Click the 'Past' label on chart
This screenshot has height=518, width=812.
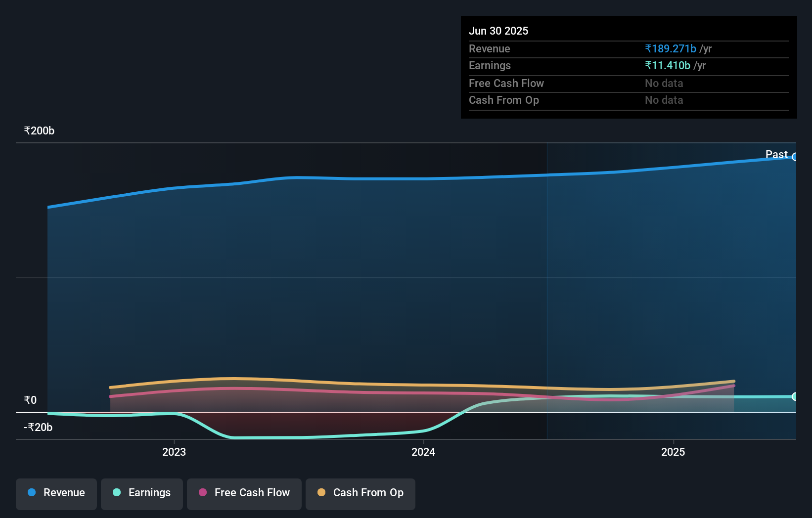pos(776,154)
